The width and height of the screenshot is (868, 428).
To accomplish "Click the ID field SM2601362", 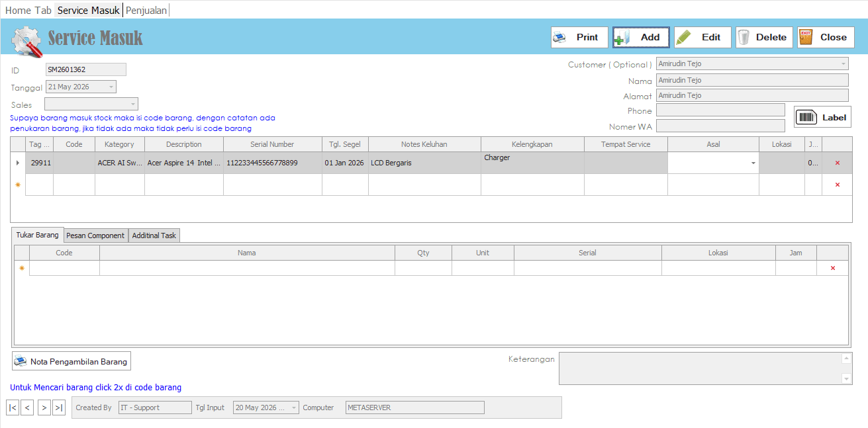I will [85, 69].
